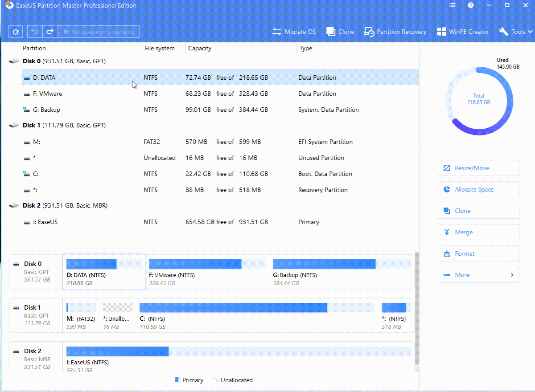Click the Resize/Move button
The image size is (535, 392).
pos(479,168)
